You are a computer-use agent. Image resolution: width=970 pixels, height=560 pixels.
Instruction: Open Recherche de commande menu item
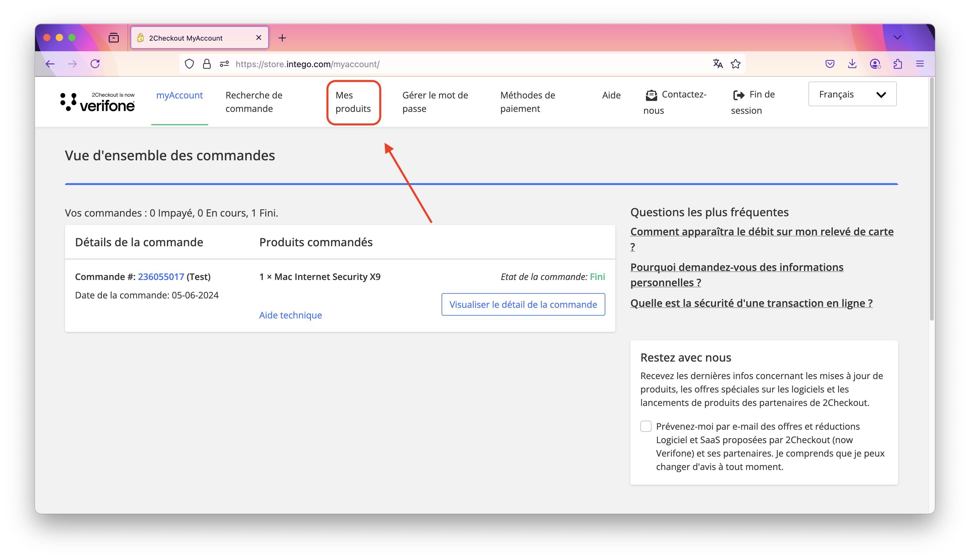click(254, 102)
